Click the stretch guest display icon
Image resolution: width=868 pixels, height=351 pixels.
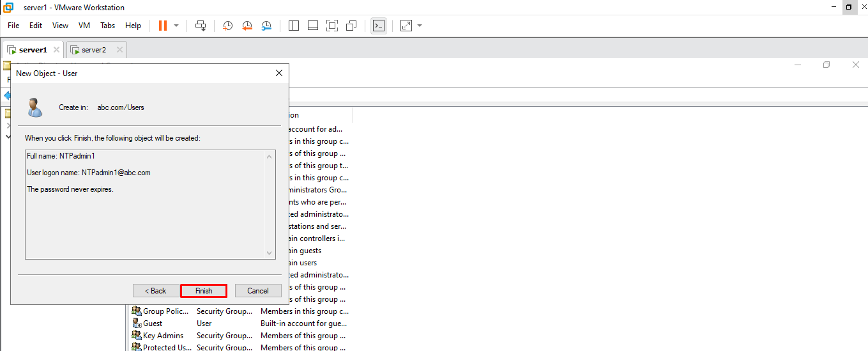tap(406, 26)
